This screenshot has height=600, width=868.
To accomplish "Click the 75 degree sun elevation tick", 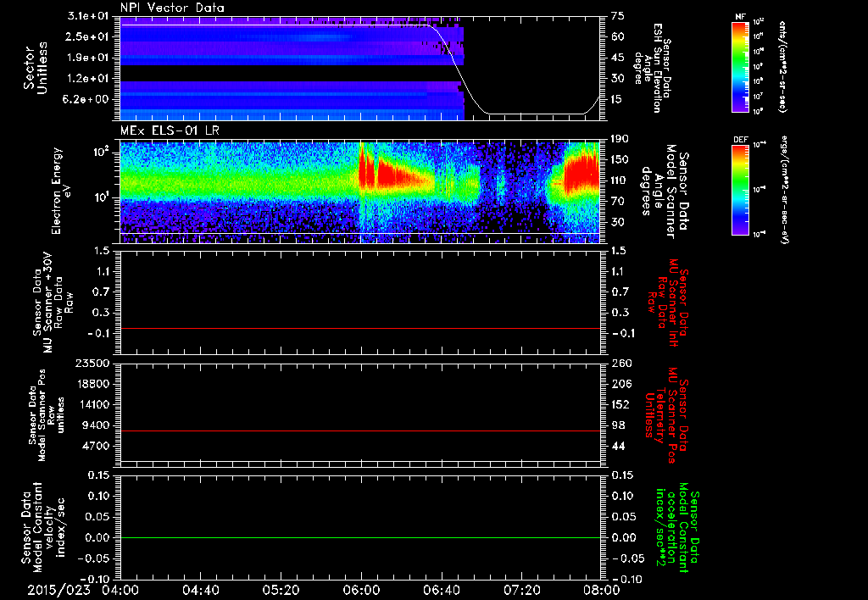I will 618,16.
